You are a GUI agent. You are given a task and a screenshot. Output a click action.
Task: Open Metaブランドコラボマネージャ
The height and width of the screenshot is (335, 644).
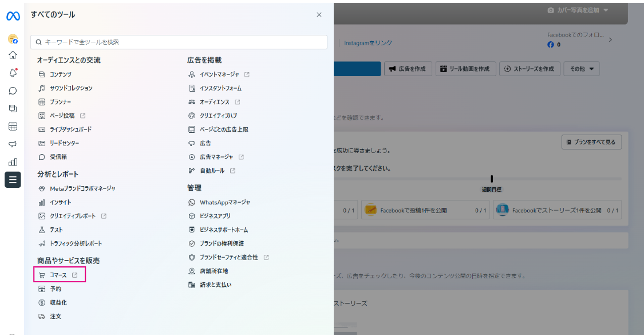click(77, 188)
